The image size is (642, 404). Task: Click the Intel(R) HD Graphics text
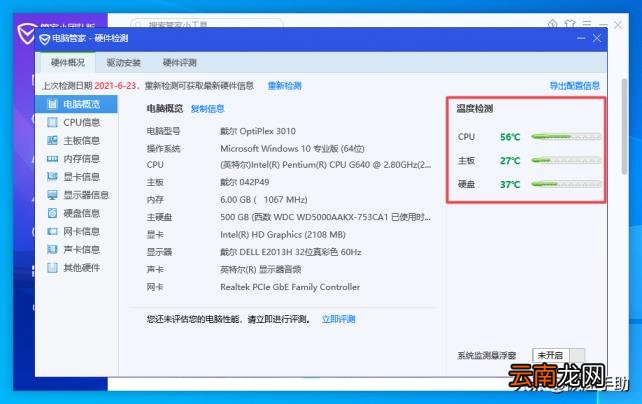[283, 235]
